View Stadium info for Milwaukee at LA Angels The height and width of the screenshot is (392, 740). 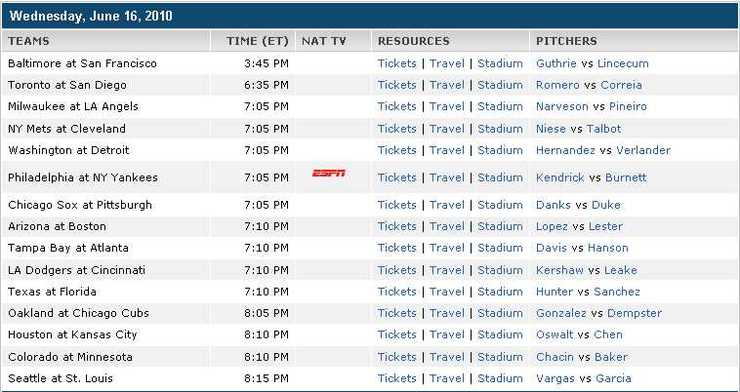pyautogui.click(x=500, y=106)
